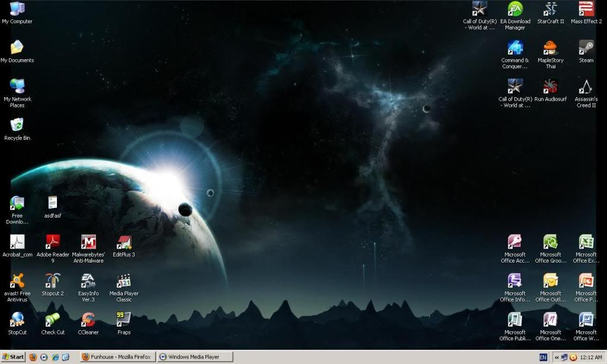Screen dimensions: 607x364
Task: Click the 12:12 AM taskbar clock
Action: tap(591, 357)
